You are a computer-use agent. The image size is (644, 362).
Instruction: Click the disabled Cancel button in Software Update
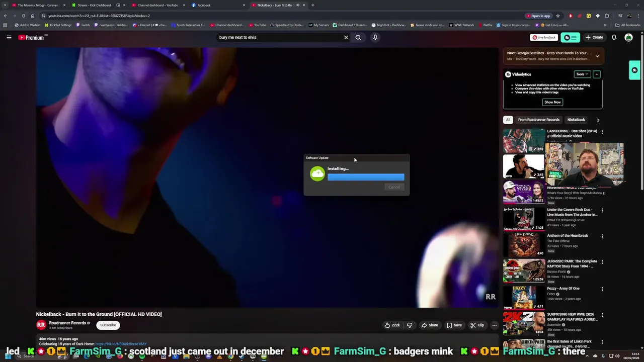[394, 187]
